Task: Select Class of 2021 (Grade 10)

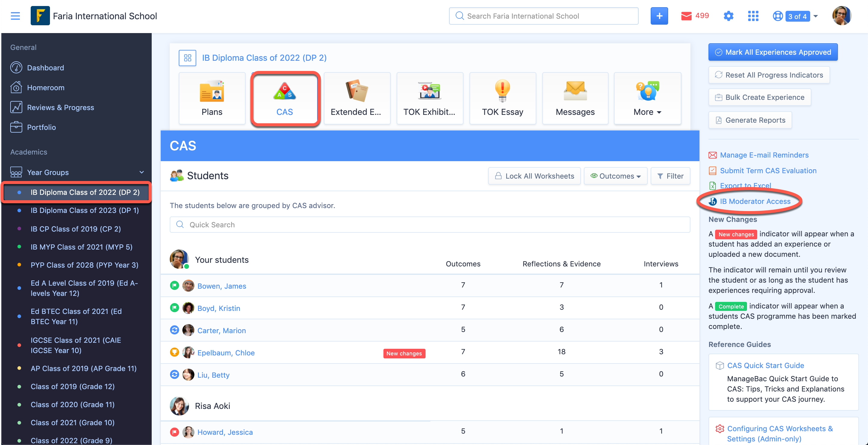Action: tap(73, 423)
